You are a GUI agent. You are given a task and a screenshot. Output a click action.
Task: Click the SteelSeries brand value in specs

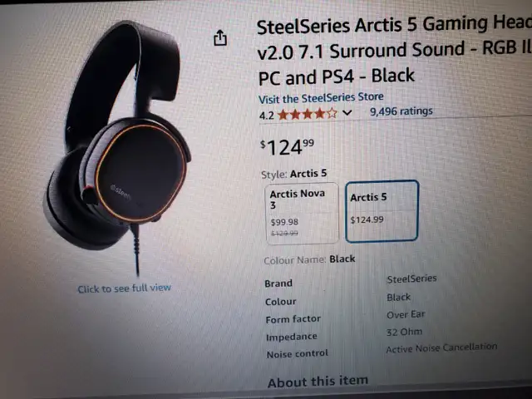tap(411, 279)
